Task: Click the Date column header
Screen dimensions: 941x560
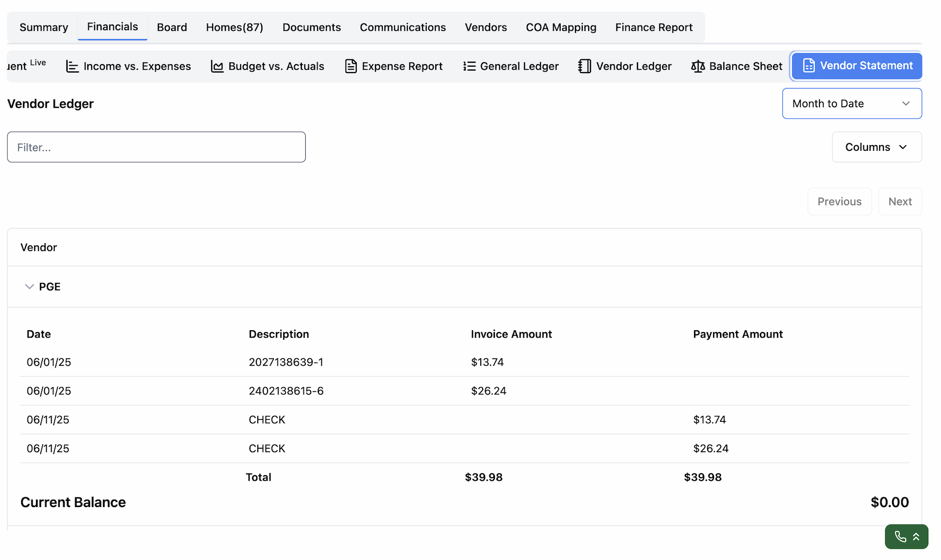Action: coord(39,334)
